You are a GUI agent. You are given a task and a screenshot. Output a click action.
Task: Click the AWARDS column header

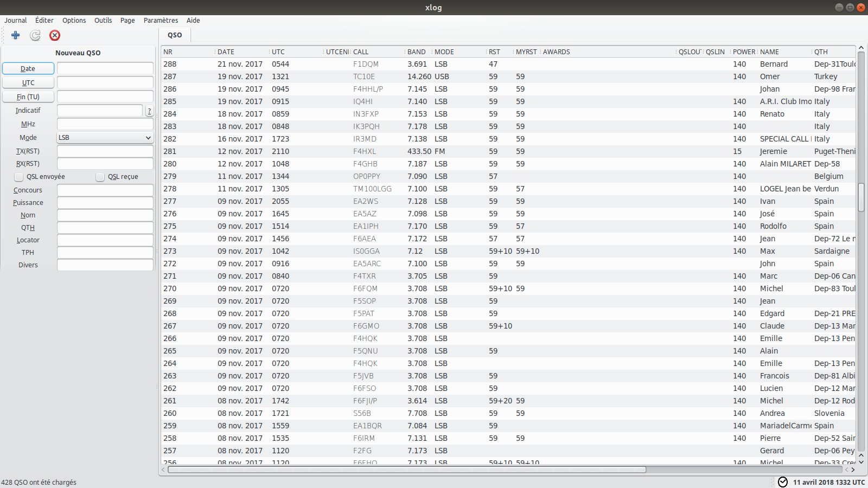[609, 52]
